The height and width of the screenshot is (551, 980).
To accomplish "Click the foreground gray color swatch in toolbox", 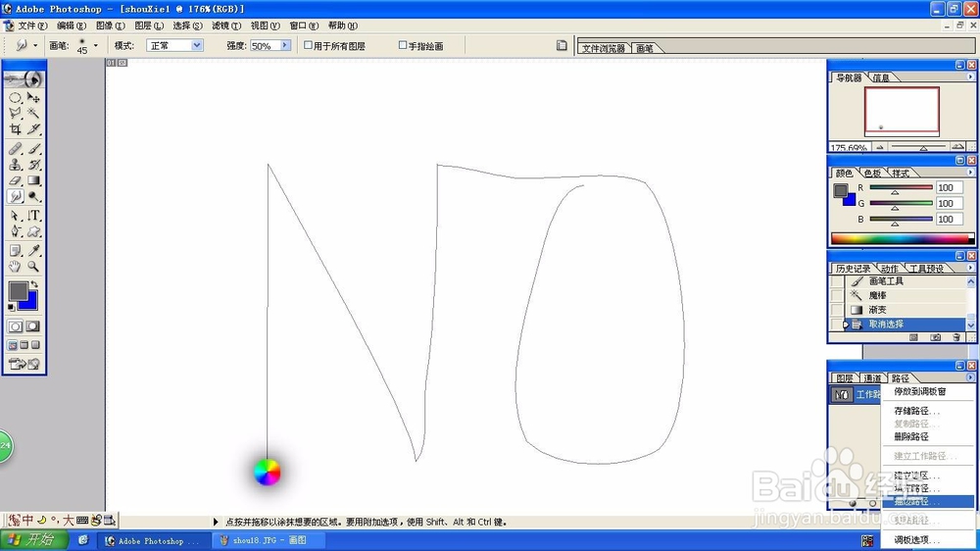I will (x=18, y=291).
